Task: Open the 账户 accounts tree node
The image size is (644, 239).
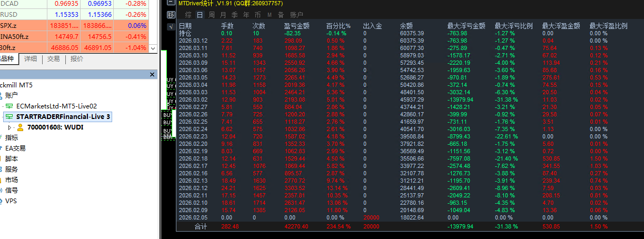Action: pos(12,95)
